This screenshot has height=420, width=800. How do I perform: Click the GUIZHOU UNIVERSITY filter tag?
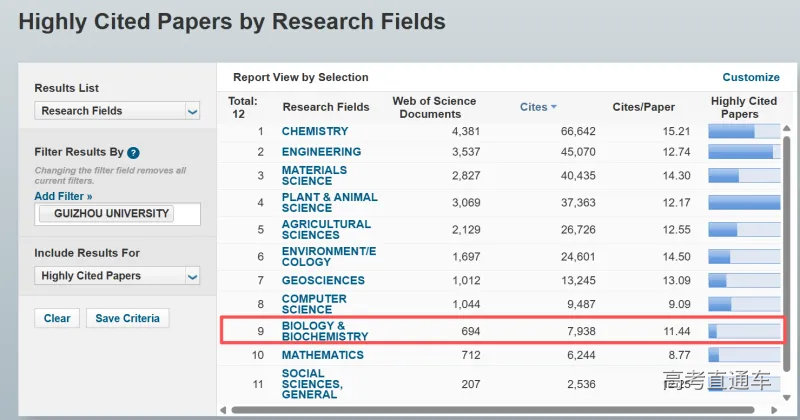(105, 214)
